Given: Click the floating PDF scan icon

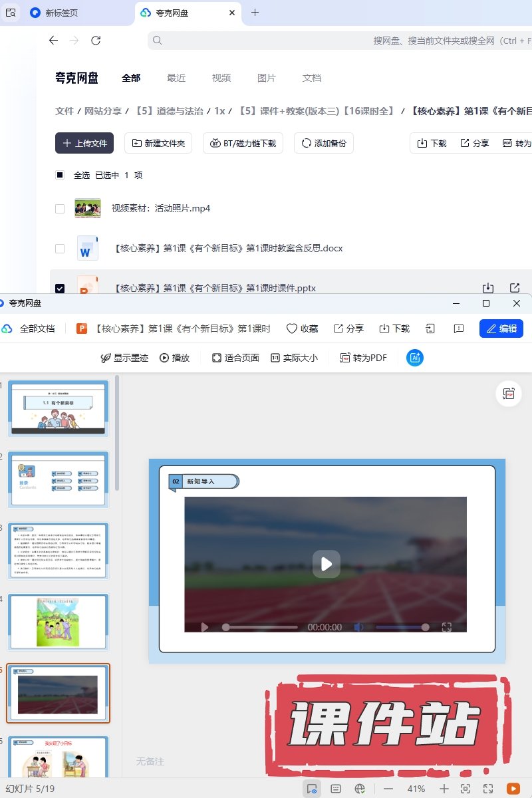Looking at the screenshot, I should tap(509, 394).
